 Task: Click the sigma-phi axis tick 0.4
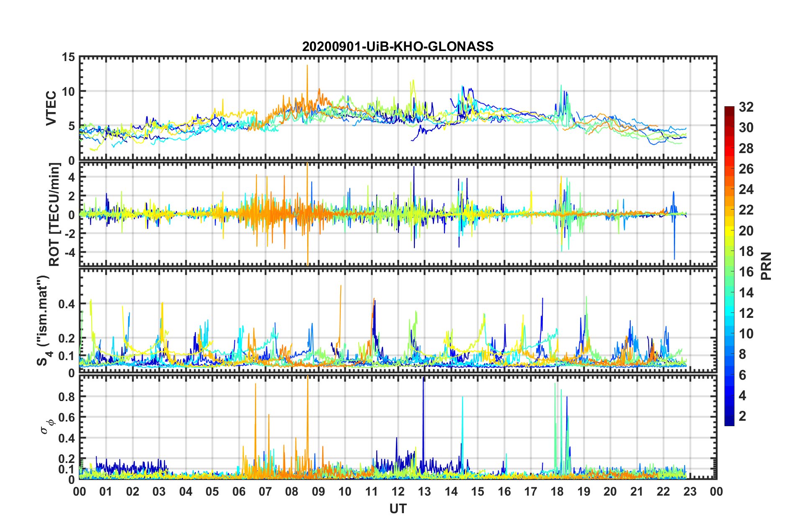coord(67,438)
